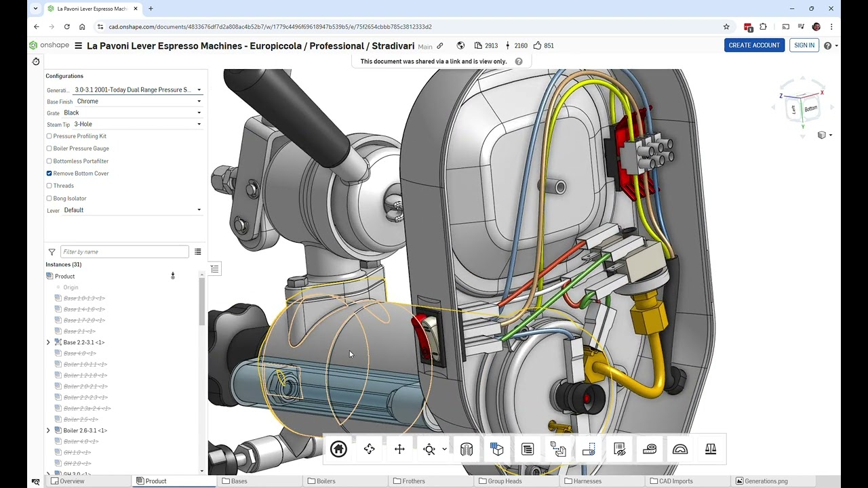Toggle the instance list view icon

coord(197,251)
